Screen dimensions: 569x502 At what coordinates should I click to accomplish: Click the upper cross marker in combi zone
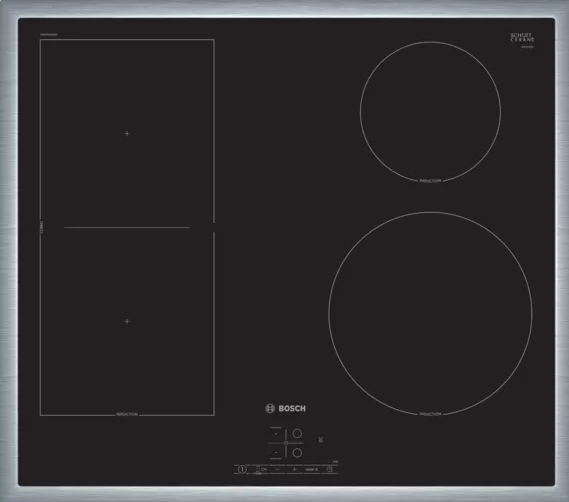pos(127,134)
